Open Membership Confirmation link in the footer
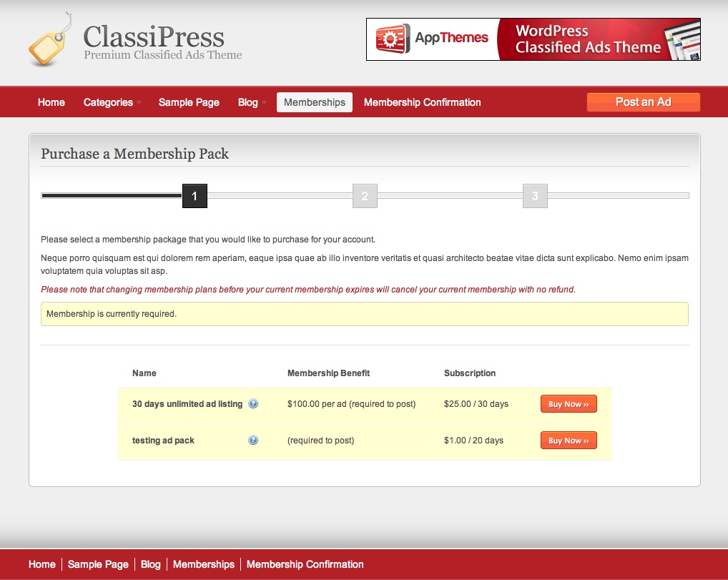This screenshot has width=728, height=580. coord(305,564)
